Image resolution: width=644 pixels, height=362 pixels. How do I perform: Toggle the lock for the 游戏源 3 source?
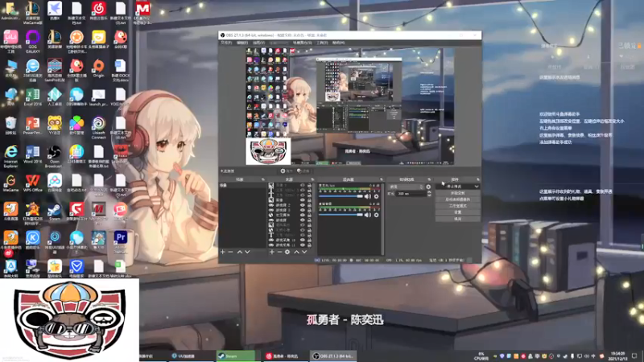coord(310,210)
